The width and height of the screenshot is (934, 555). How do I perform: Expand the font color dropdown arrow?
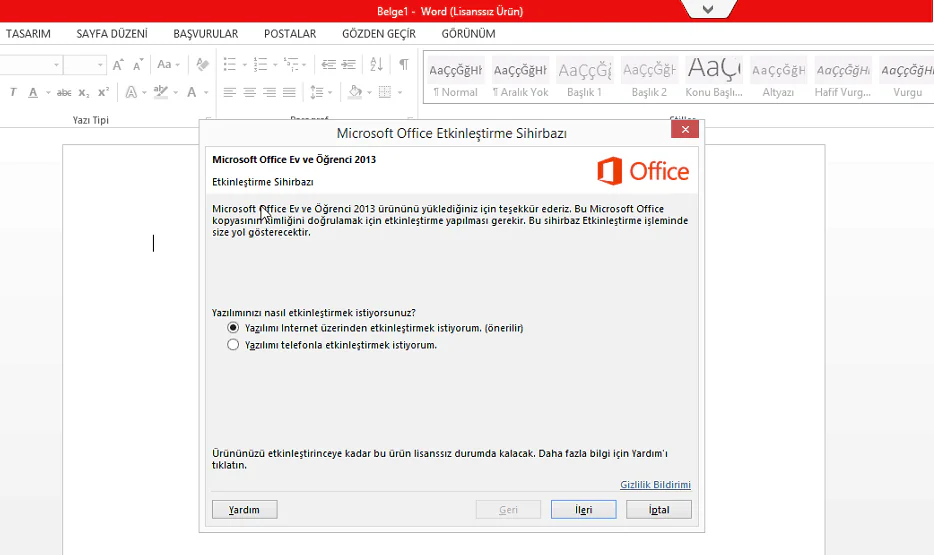click(206, 93)
